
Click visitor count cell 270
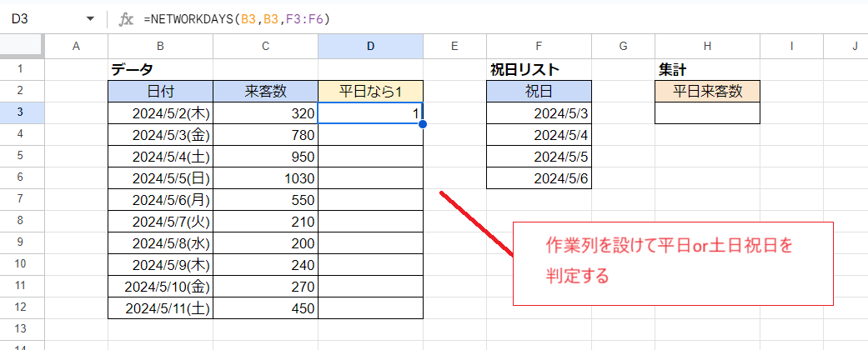(266, 287)
